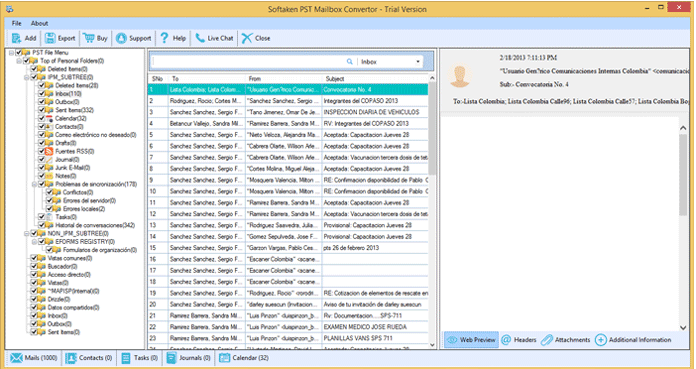Show the Contacts (0) list
The height and width of the screenshot is (369, 696).
coord(89,358)
